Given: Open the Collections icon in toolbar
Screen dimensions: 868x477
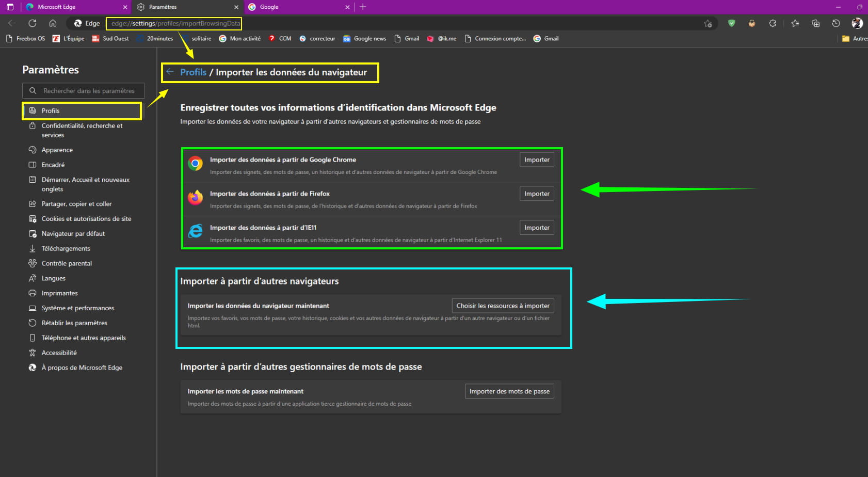Looking at the screenshot, I should (816, 23).
